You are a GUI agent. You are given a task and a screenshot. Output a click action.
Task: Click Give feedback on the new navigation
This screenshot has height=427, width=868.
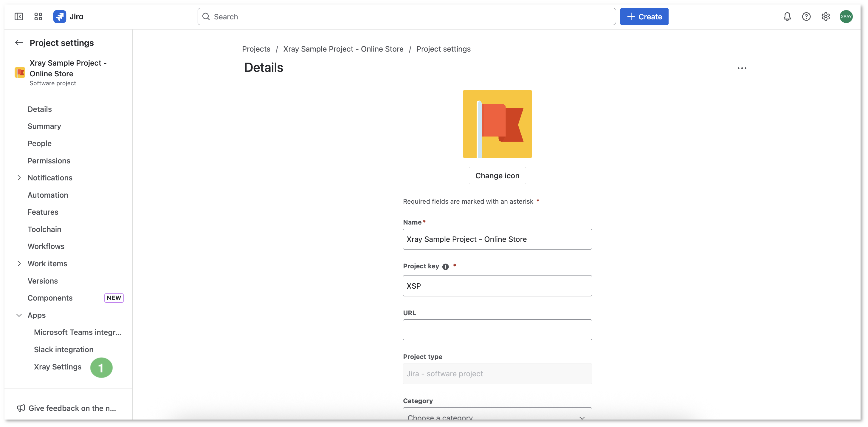click(72, 408)
